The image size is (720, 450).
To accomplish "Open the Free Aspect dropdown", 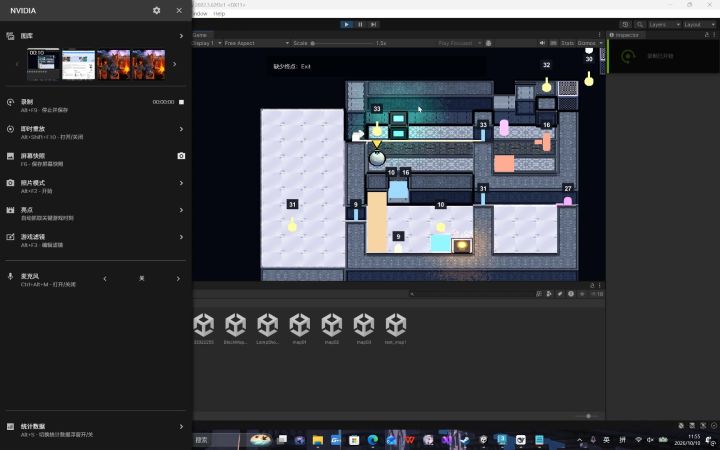I will pyautogui.click(x=256, y=43).
